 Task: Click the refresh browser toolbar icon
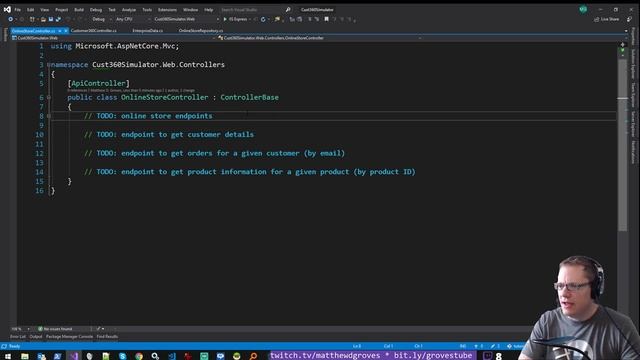click(x=263, y=19)
